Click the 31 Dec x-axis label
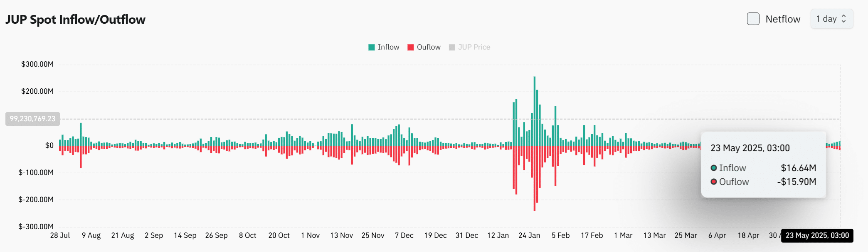 (466, 235)
